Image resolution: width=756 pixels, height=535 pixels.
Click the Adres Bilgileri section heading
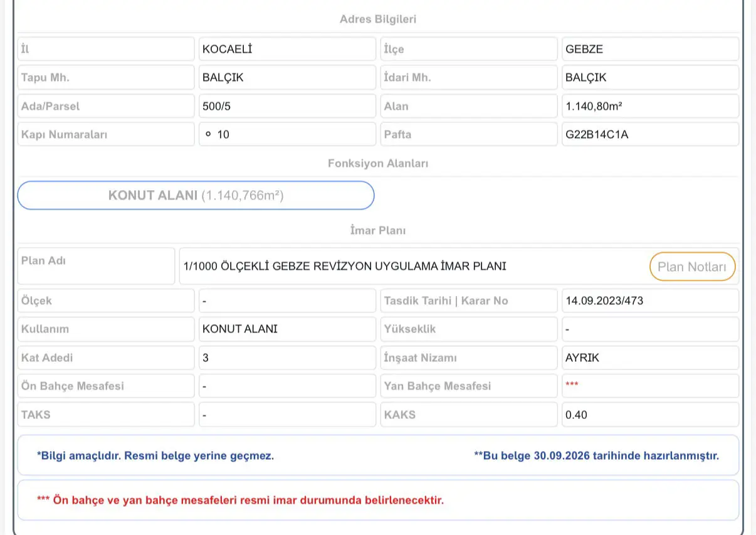coord(378,19)
